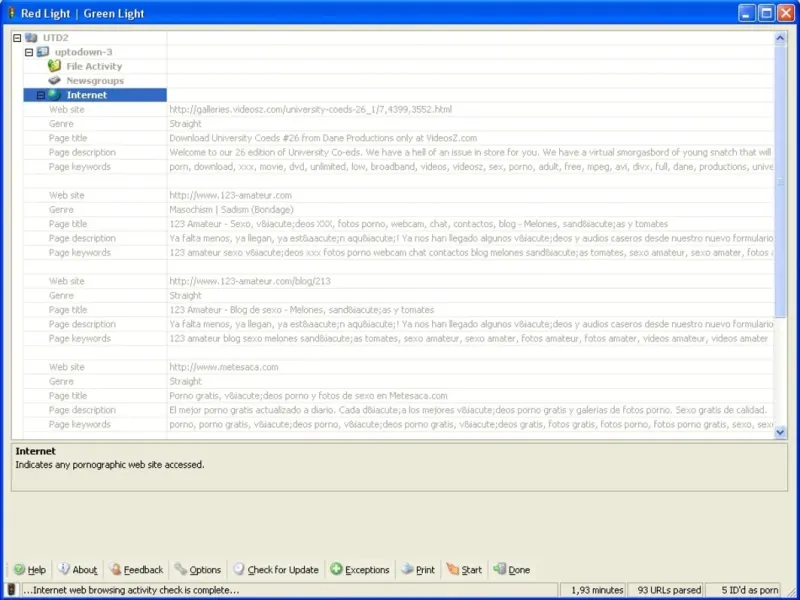Select the Newsgroups tree item
This screenshot has width=800, height=600.
pyautogui.click(x=95, y=81)
